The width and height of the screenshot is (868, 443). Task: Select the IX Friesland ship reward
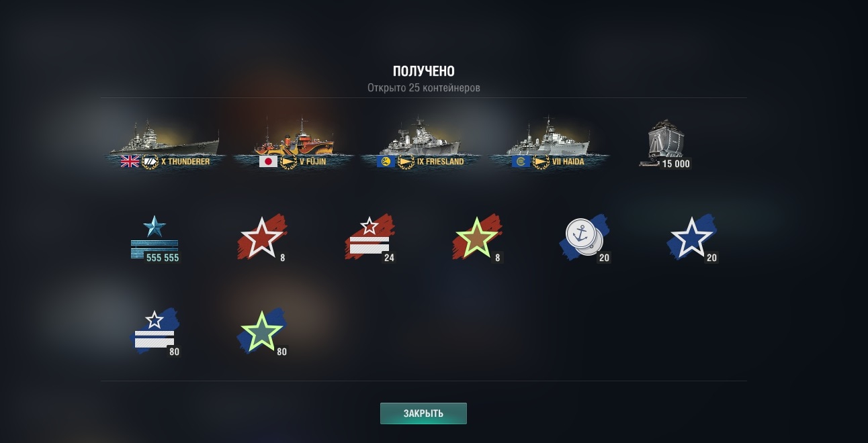click(x=420, y=145)
